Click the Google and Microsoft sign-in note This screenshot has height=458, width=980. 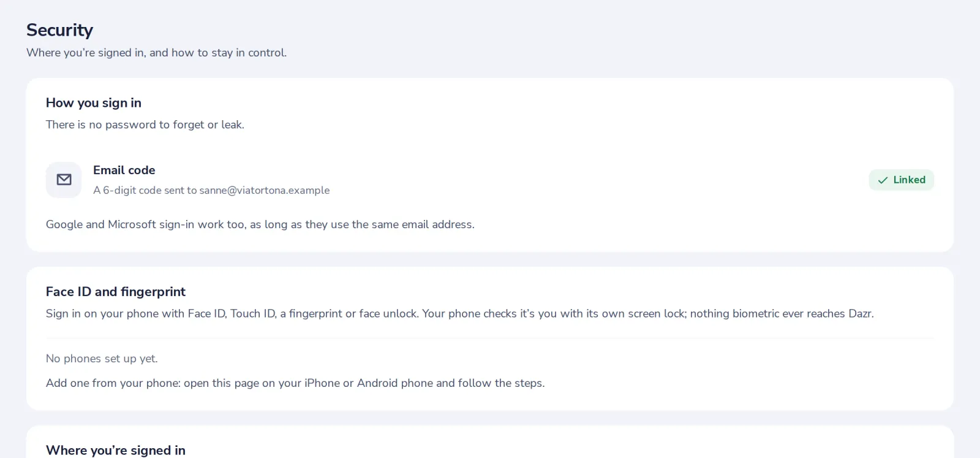pos(260,224)
